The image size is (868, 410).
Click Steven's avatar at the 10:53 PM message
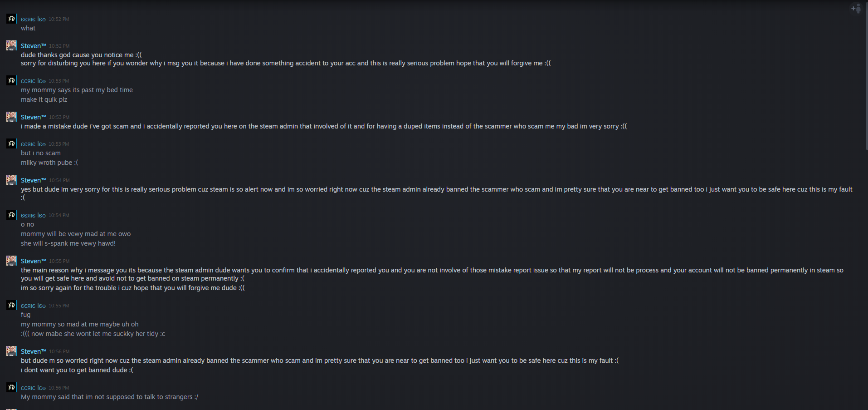tap(11, 117)
